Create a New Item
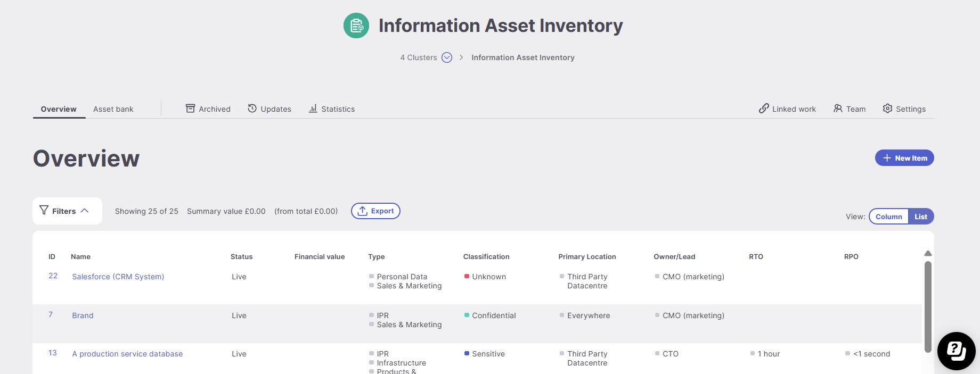980x374 pixels. [x=904, y=158]
